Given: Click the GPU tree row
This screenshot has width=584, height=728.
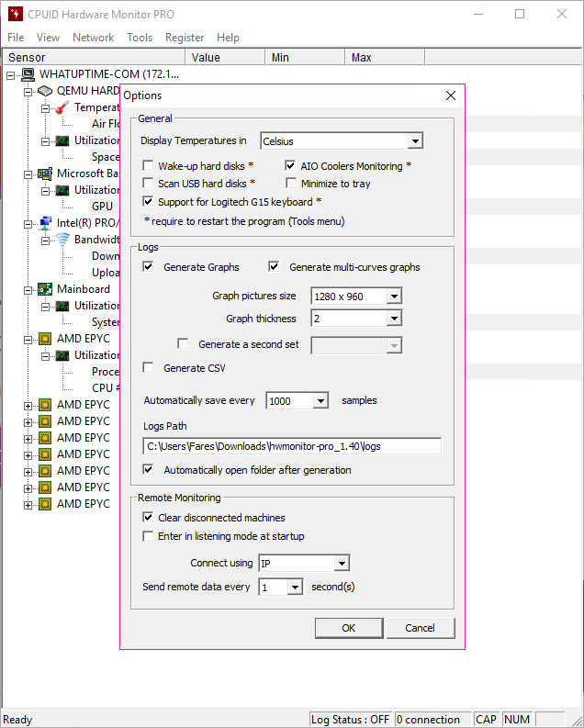Looking at the screenshot, I should [x=102, y=207].
